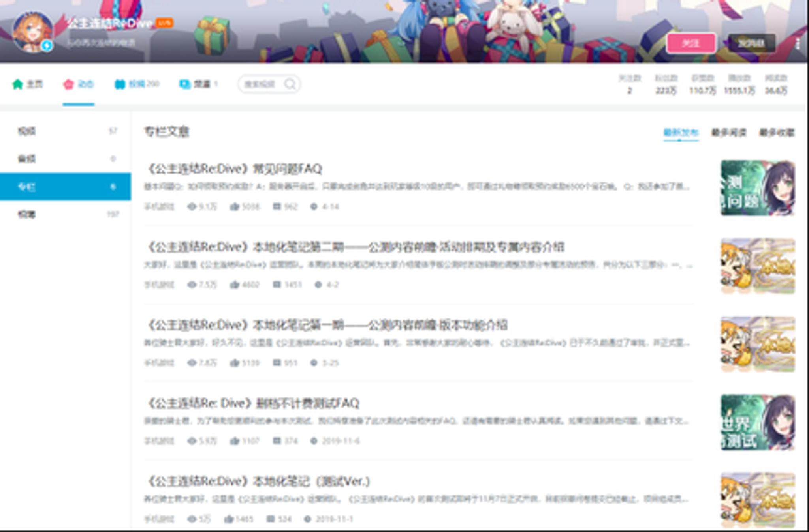Sort articles by 最新发布
The height and width of the screenshot is (532, 809).
click(x=681, y=132)
